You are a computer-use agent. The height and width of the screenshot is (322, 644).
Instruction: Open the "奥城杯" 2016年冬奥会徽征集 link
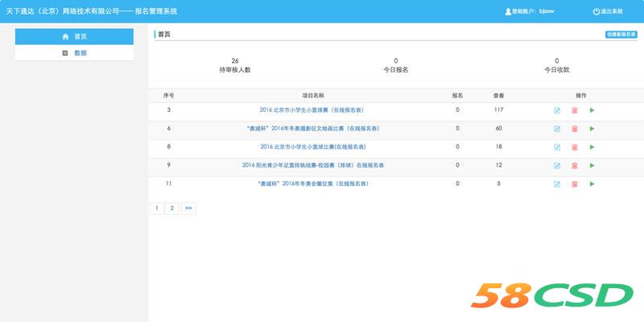(x=313, y=184)
